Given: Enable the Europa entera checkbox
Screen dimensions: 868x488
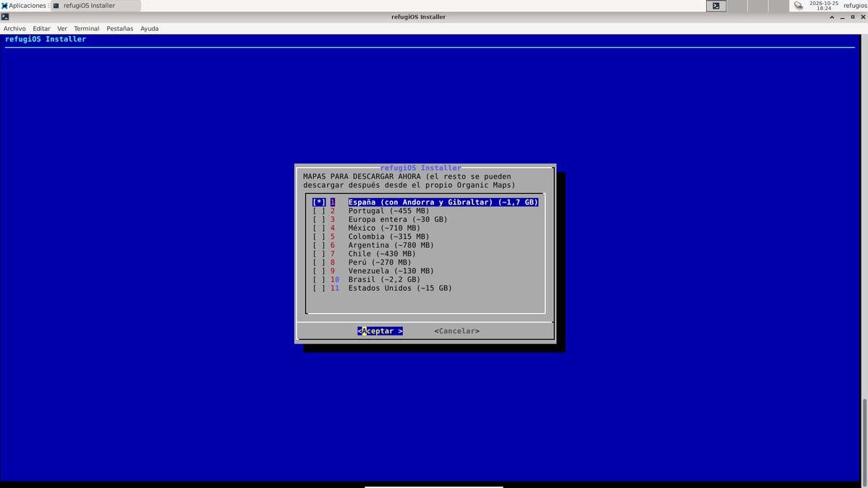Looking at the screenshot, I should [x=319, y=220].
